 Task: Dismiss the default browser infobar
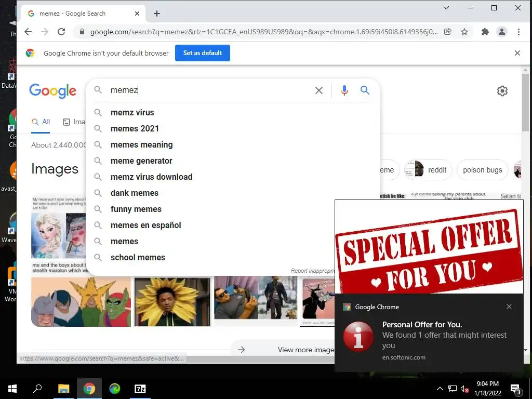517,53
